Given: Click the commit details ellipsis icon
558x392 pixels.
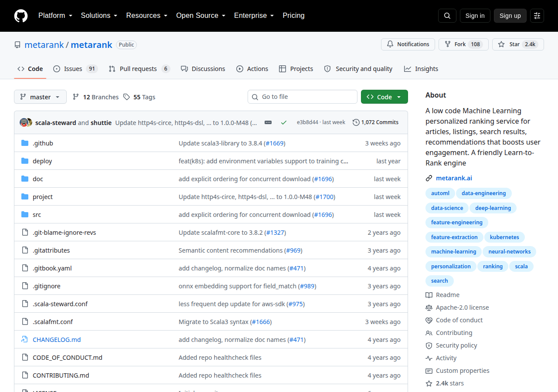Looking at the screenshot, I should tap(268, 122).
